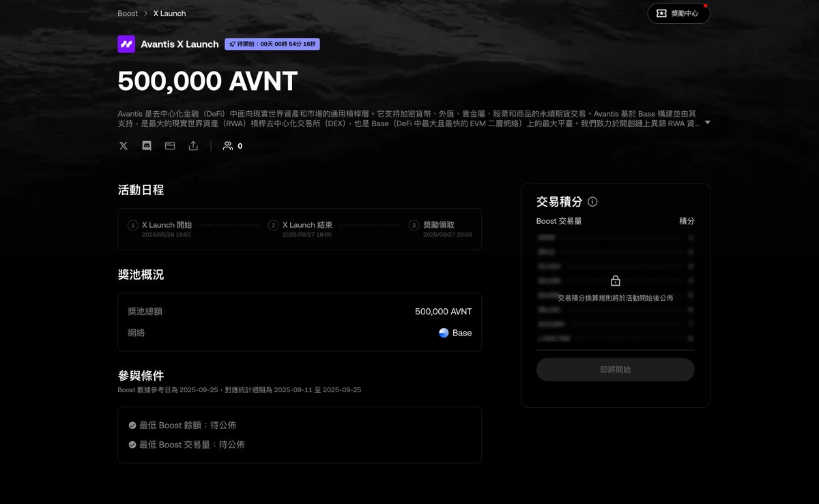The width and height of the screenshot is (819, 504).
Task: Click the X Launch 結束 step
Action: (308, 224)
